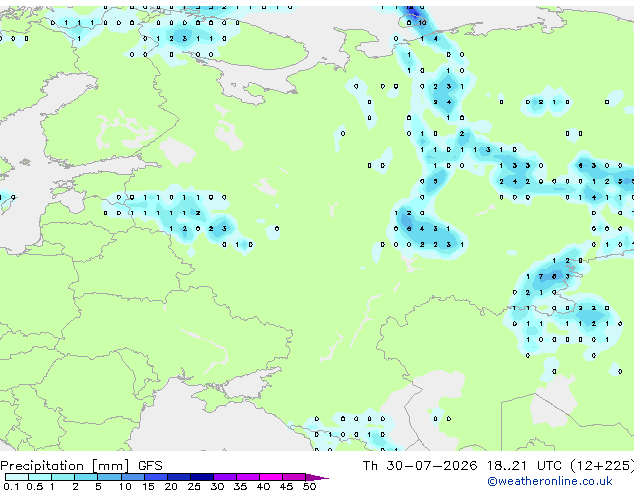
Task: Click the 0.5–1 mm legend color box
Action: pos(40,477)
